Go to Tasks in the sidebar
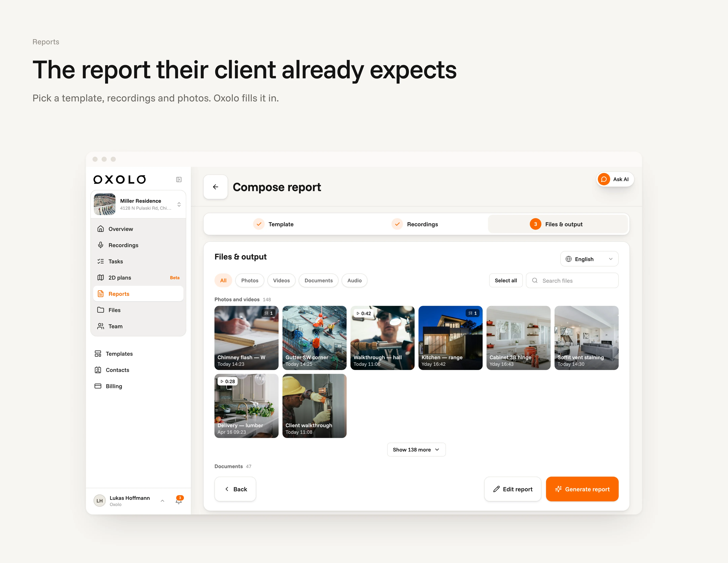728x563 pixels. coord(138,261)
